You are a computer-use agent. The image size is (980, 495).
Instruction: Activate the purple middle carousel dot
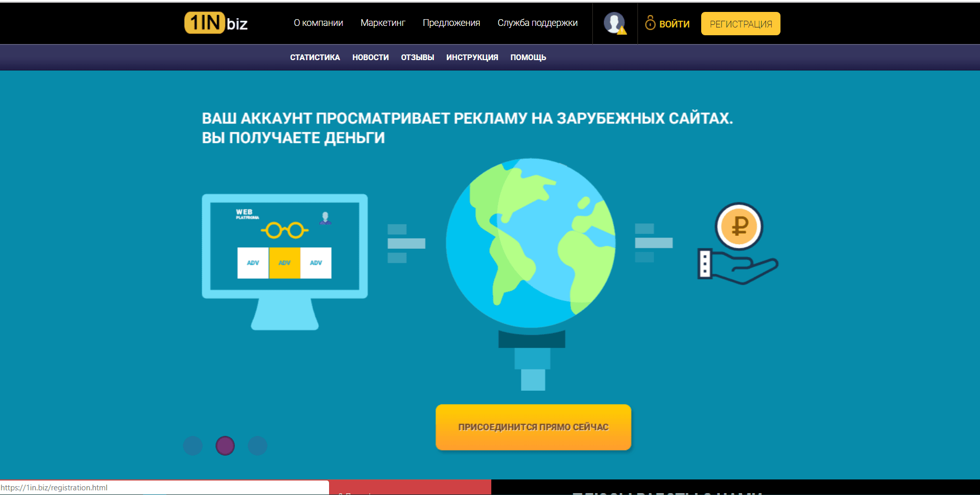(x=225, y=446)
